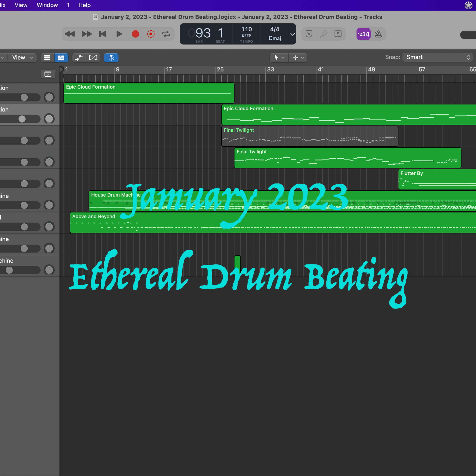Show the Automation view icon
Viewport: 476px width, 476px height.
(79, 58)
